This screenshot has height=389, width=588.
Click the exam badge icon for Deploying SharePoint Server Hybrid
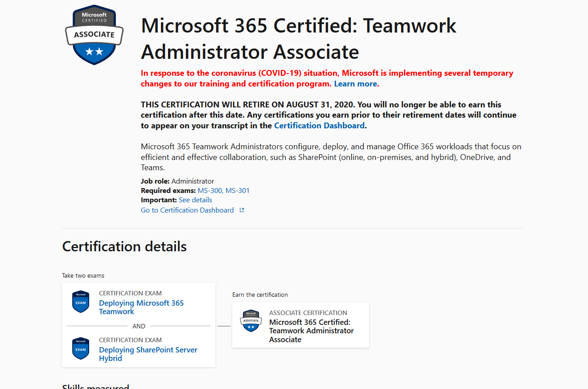coord(81,348)
